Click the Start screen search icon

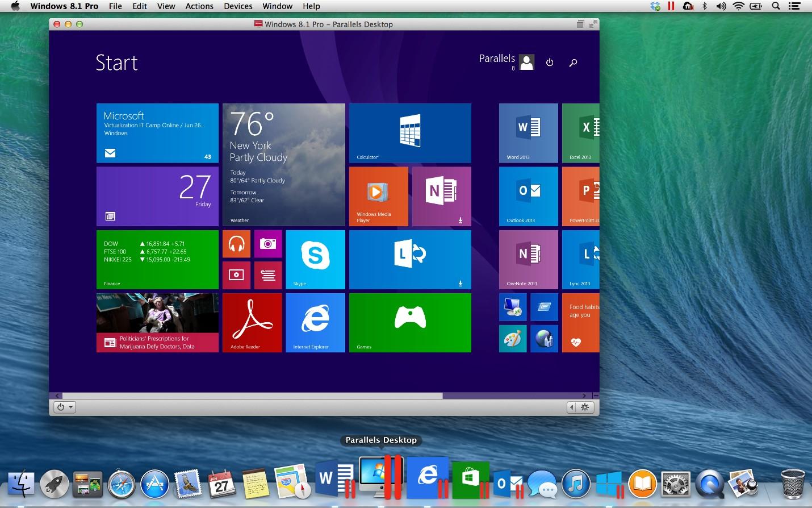click(x=573, y=63)
